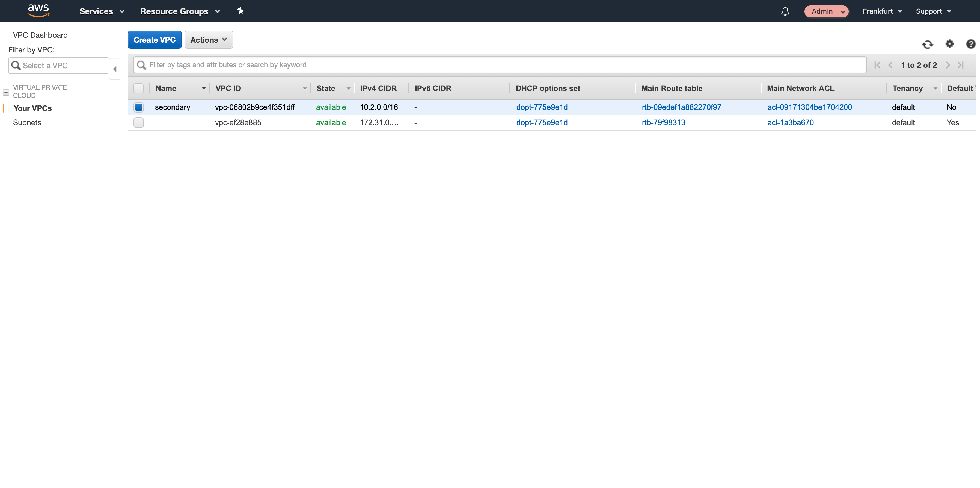Jump to last page of results
Viewport: 980px width, 488px height.
tap(961, 65)
